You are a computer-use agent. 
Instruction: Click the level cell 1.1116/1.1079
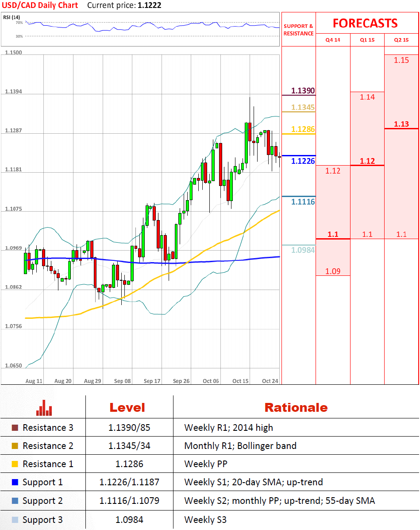(129, 501)
